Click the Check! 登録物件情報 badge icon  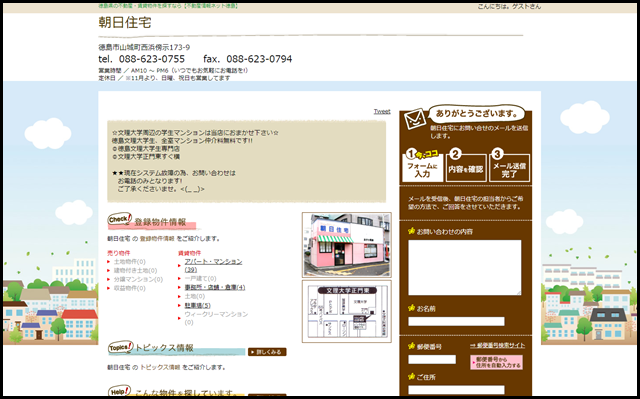point(120,219)
